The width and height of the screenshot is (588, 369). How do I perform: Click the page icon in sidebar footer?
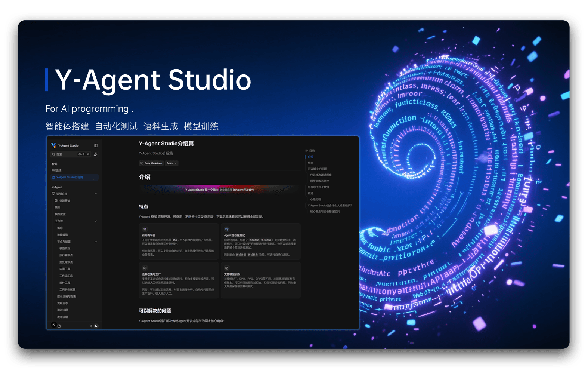coord(59,326)
